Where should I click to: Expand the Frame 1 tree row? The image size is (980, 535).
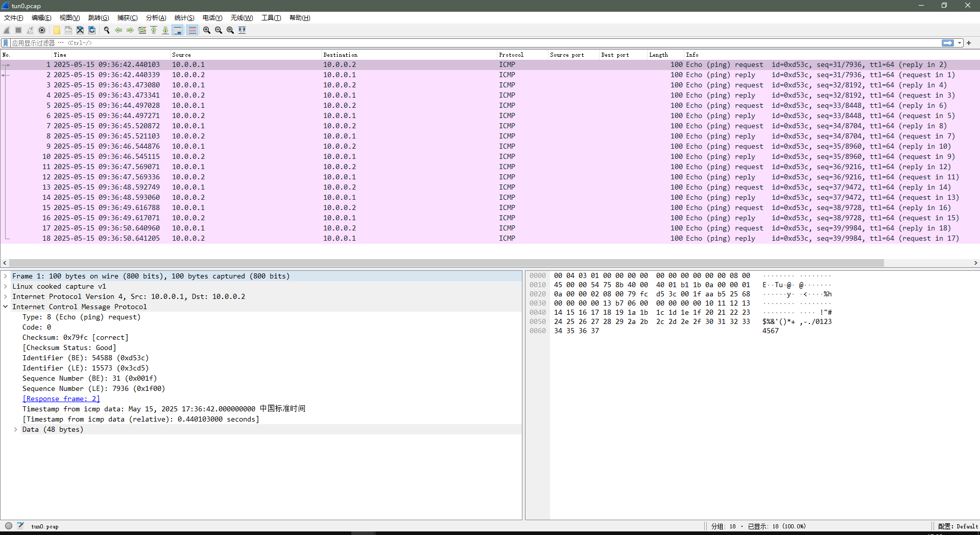pyautogui.click(x=6, y=276)
